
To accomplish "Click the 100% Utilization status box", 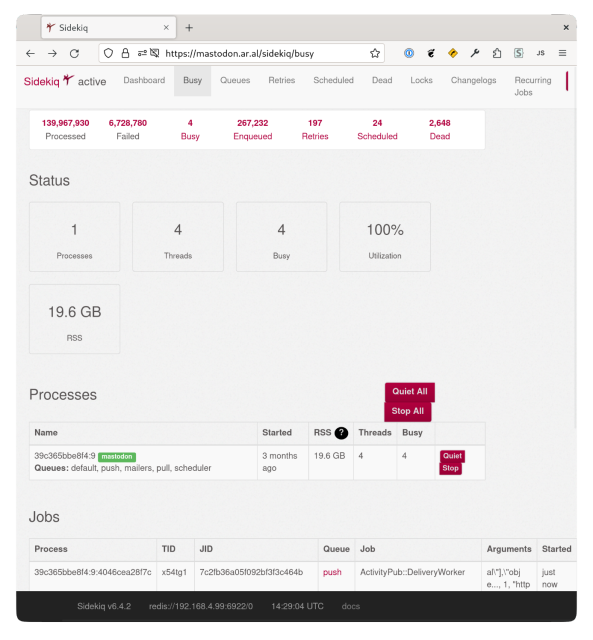I will click(385, 237).
